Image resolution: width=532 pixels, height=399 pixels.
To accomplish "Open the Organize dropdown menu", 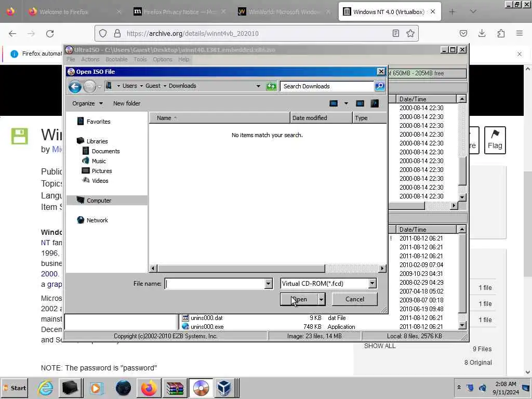I will pyautogui.click(x=87, y=103).
